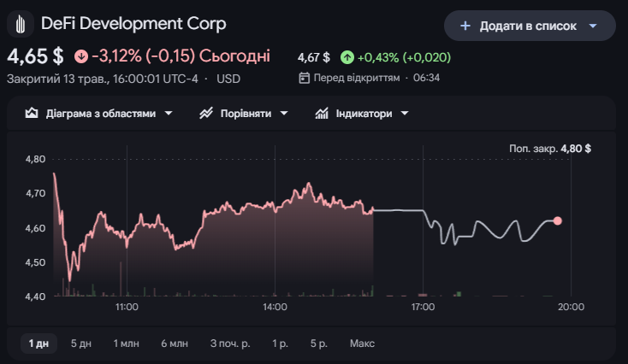Click the calendar icon beside Перед відкриттям
The height and width of the screenshot is (364, 628).
[x=305, y=78]
